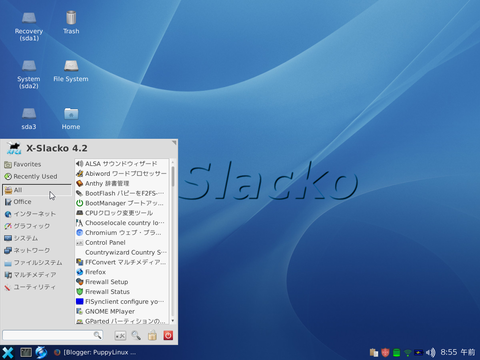Click the red power logout button
This screenshot has width=480, height=360.
(x=168, y=335)
